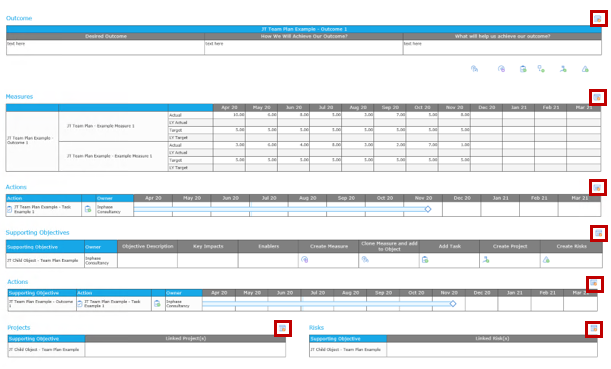Select Nov 20 milestone diamond in second Actions table
611x369 pixels.
(x=453, y=304)
